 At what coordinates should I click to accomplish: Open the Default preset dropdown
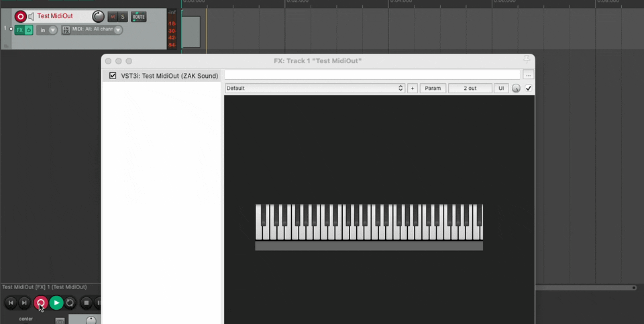[315, 89]
